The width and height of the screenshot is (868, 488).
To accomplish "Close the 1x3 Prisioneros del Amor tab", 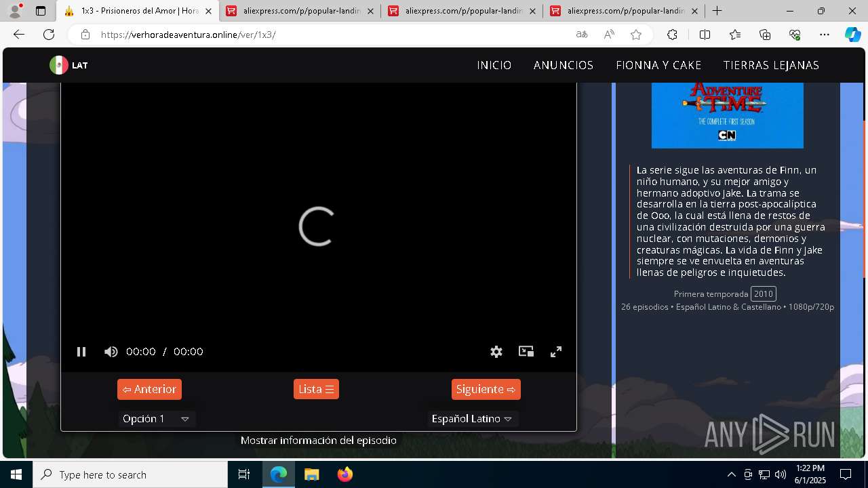I will click(x=208, y=11).
